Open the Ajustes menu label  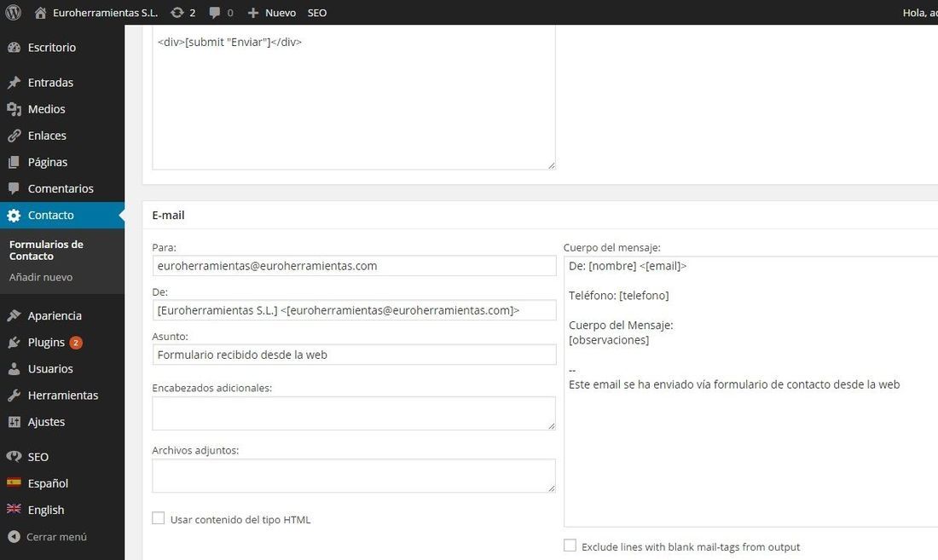click(47, 422)
